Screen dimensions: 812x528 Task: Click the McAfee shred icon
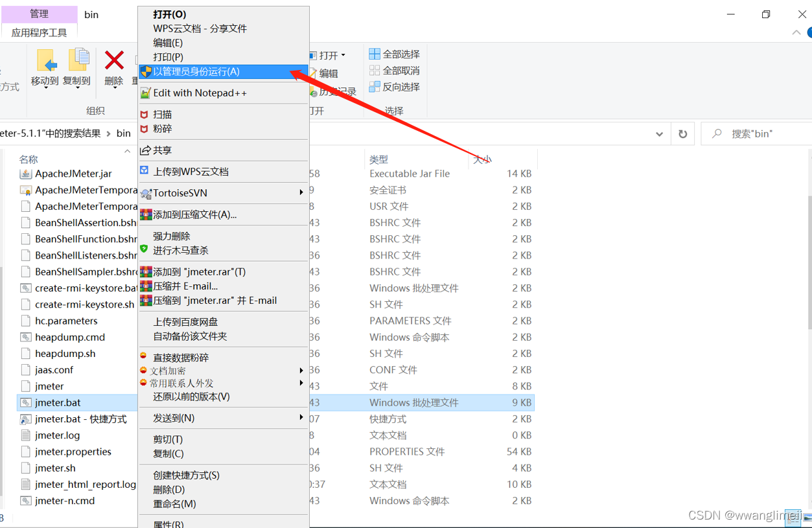(145, 128)
